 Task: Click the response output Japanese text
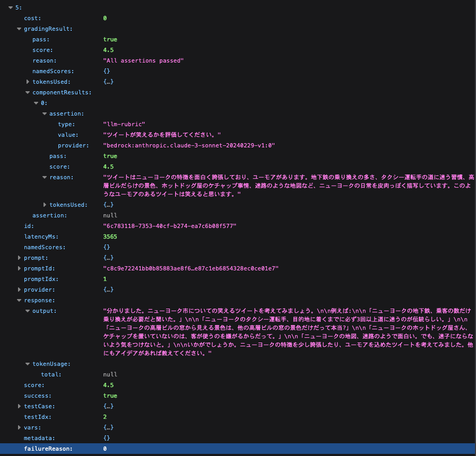click(x=288, y=332)
